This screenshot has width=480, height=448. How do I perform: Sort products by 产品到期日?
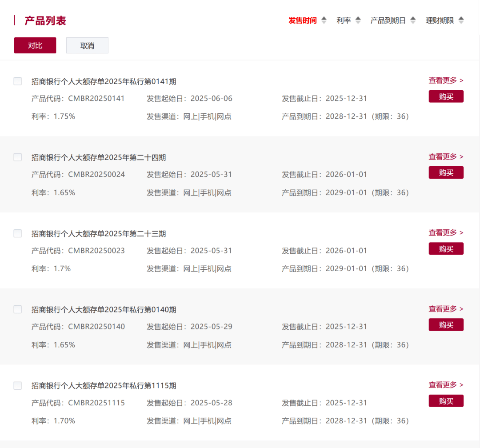(x=388, y=20)
